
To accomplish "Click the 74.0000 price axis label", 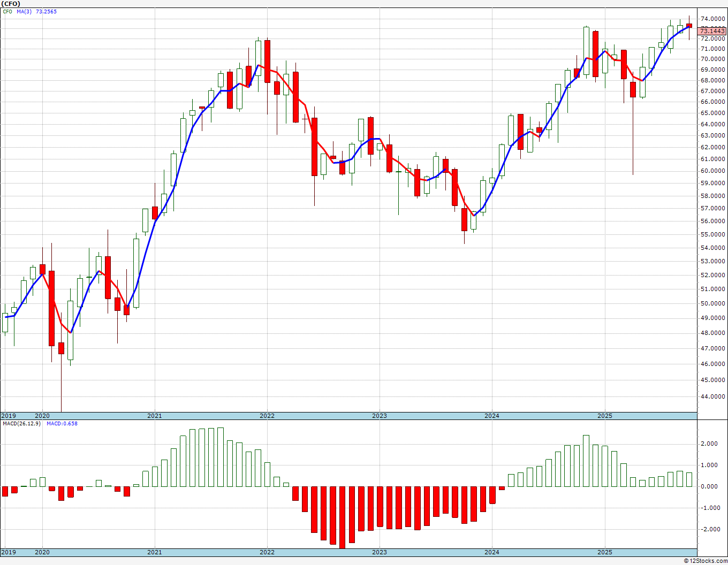I will point(713,19).
